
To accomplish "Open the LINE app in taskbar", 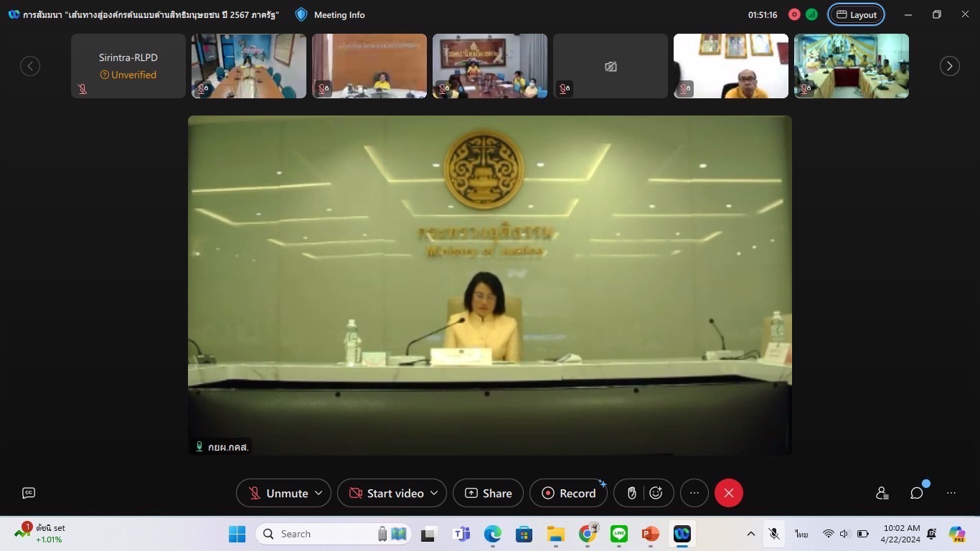I will click(x=619, y=534).
